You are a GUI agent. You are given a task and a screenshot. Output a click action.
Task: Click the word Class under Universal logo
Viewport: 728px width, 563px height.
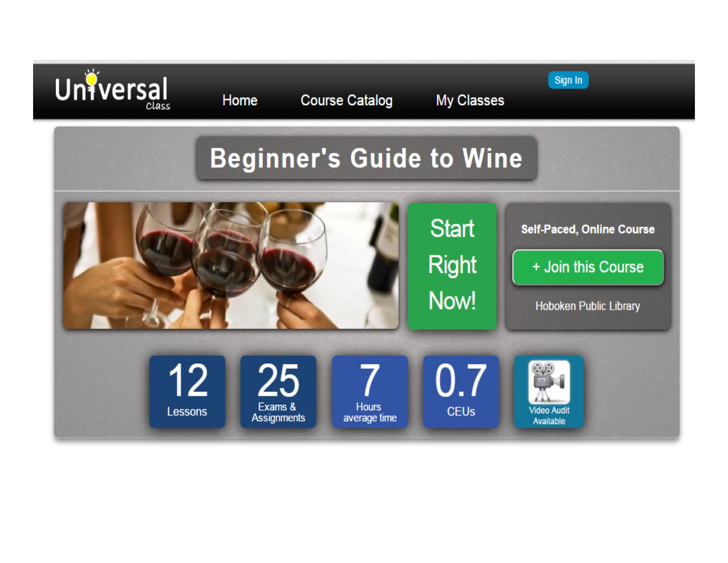click(158, 106)
